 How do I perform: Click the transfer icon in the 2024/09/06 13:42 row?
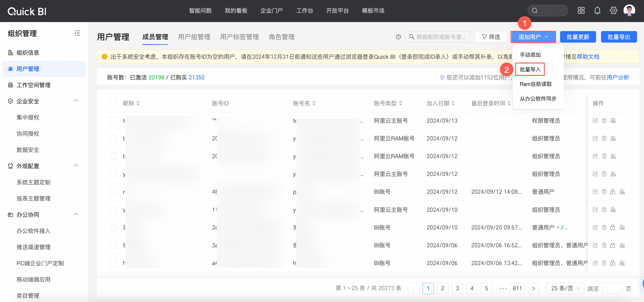click(x=622, y=263)
